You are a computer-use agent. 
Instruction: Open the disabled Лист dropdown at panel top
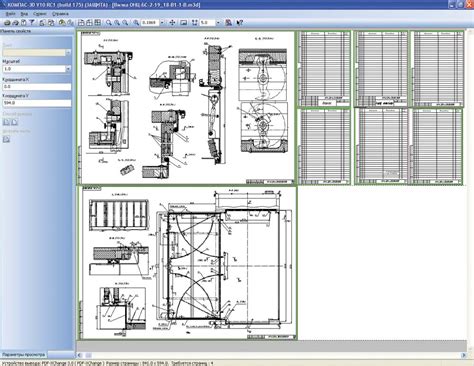pos(68,52)
